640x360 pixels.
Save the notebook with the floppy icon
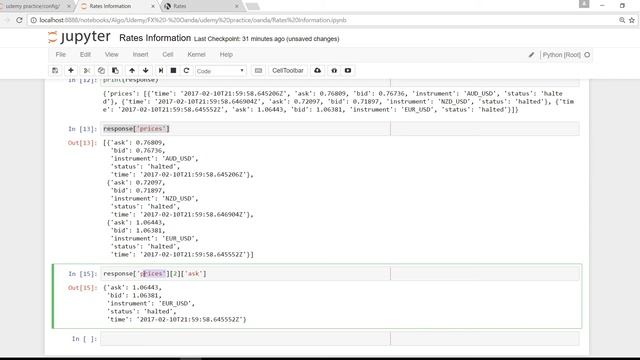[x=55, y=71]
